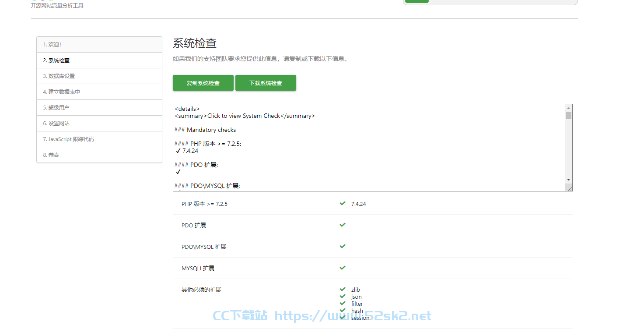Viewport: 644px width, 329px height.
Task: Select the 超级用户 step
Action: point(99,108)
